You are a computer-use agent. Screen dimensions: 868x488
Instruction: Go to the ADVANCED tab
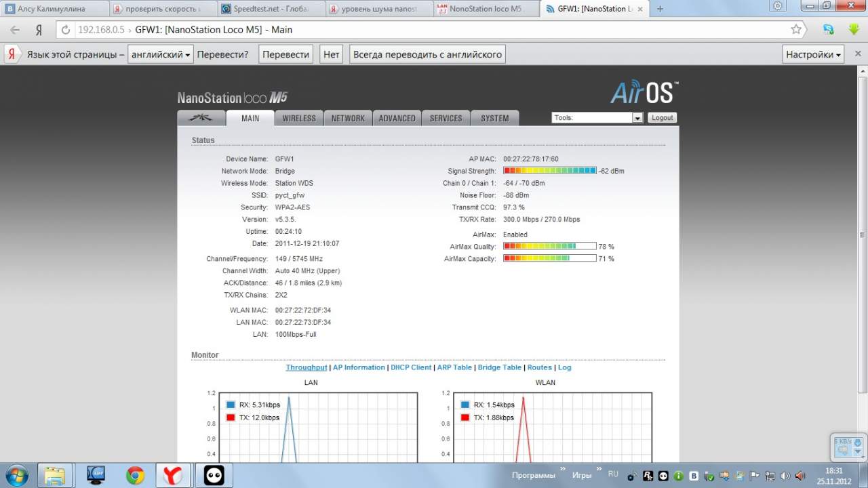tap(397, 118)
